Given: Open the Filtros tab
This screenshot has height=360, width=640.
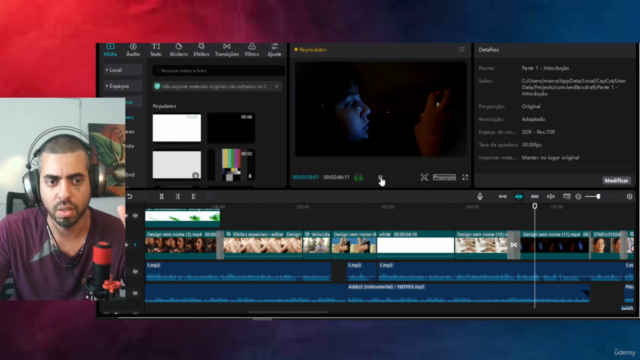Looking at the screenshot, I should (x=251, y=50).
